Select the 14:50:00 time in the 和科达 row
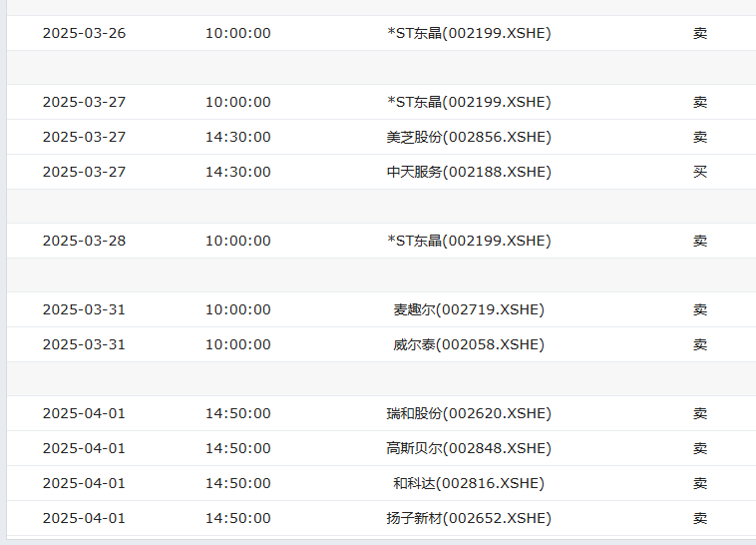The width and height of the screenshot is (756, 545). pyautogui.click(x=237, y=483)
